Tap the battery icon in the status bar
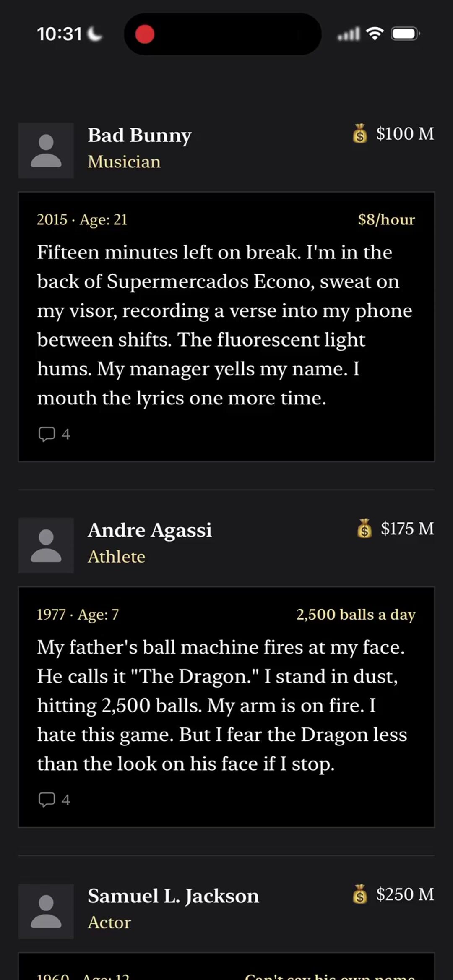The height and width of the screenshot is (980, 453). point(405,34)
